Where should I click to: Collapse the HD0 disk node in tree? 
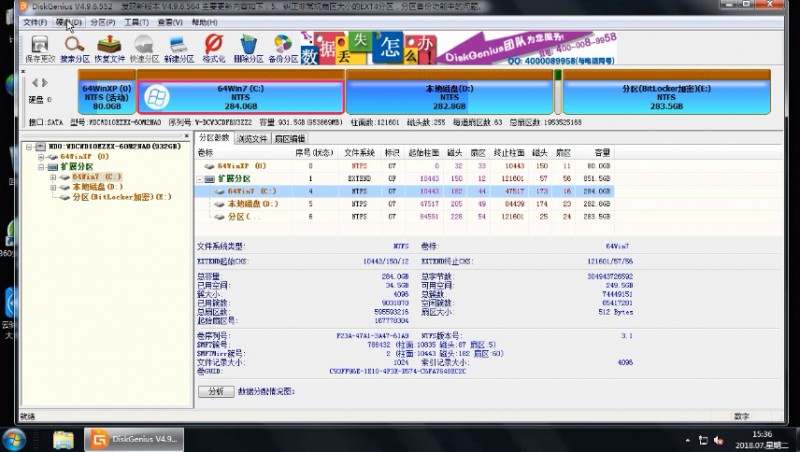(29, 147)
